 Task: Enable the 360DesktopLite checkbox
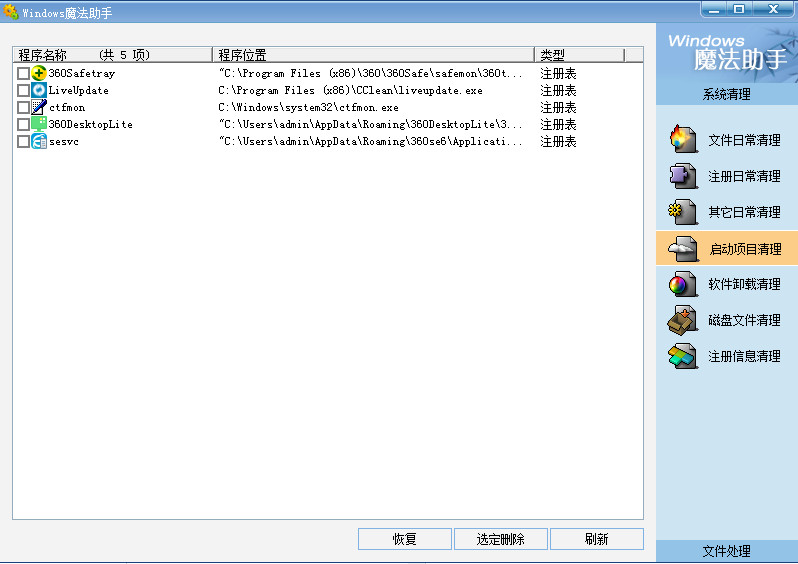23,124
